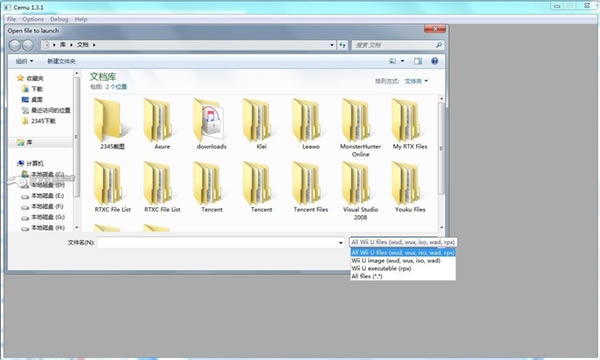
Task: Open the view mode dropdown arrow
Action: [x=402, y=61]
